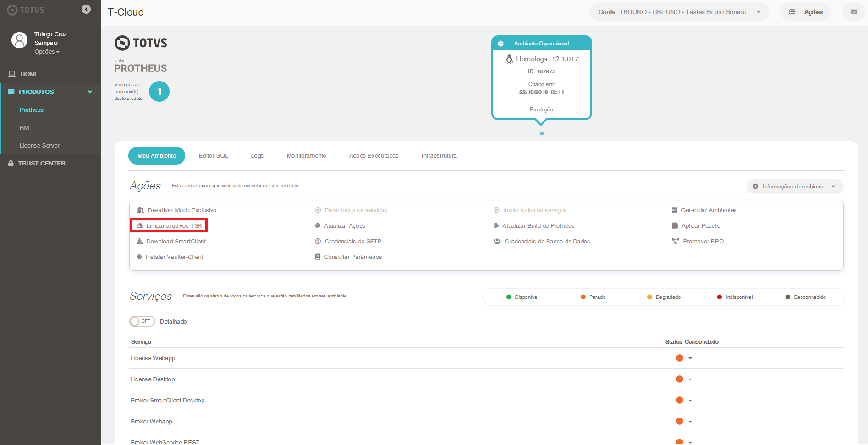
Task: Click the Instalar Vaulter-Client puzzle icon
Action: tap(139, 257)
